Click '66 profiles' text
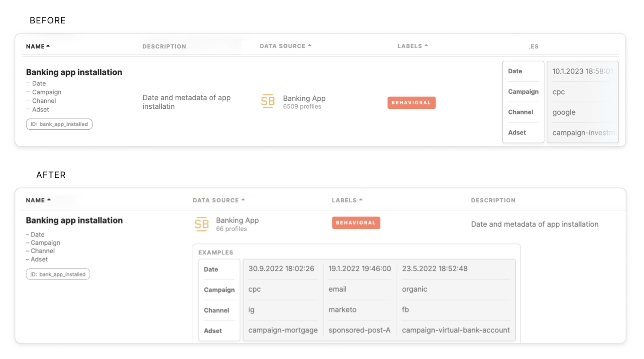This screenshot has height=359, width=644. coord(231,229)
